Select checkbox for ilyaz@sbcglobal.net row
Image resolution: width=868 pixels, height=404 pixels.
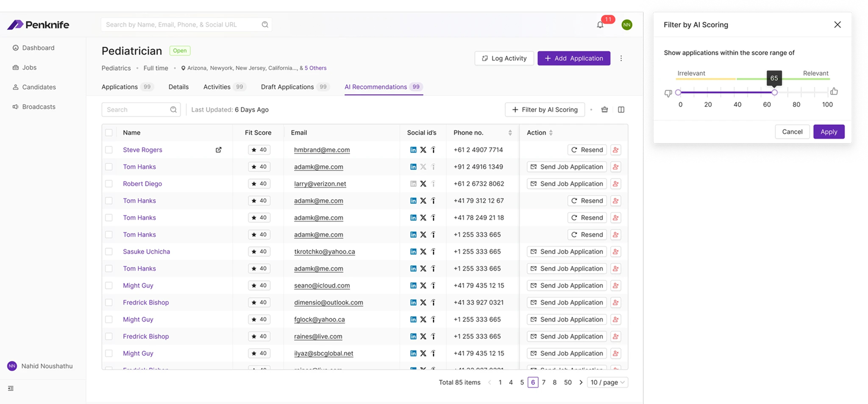point(109,353)
